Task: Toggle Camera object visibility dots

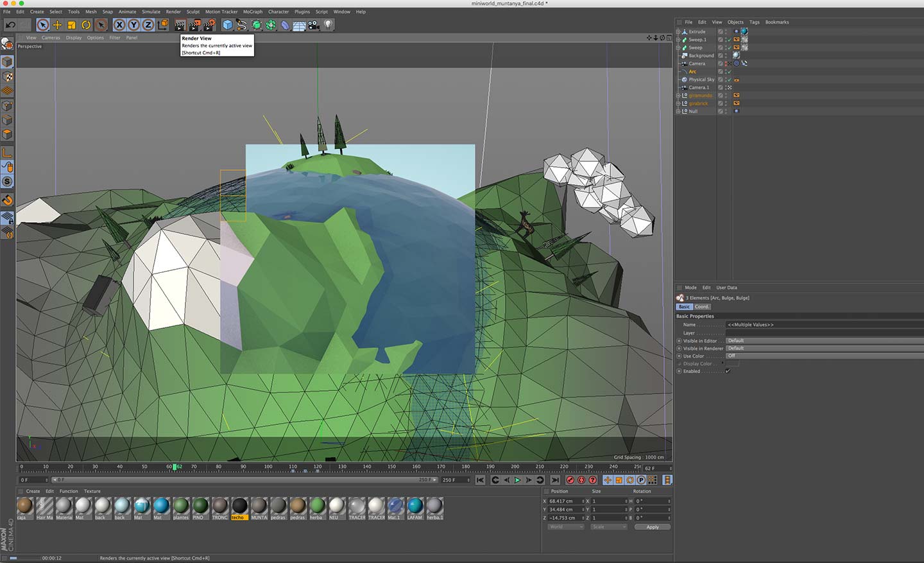Action: 726,64
